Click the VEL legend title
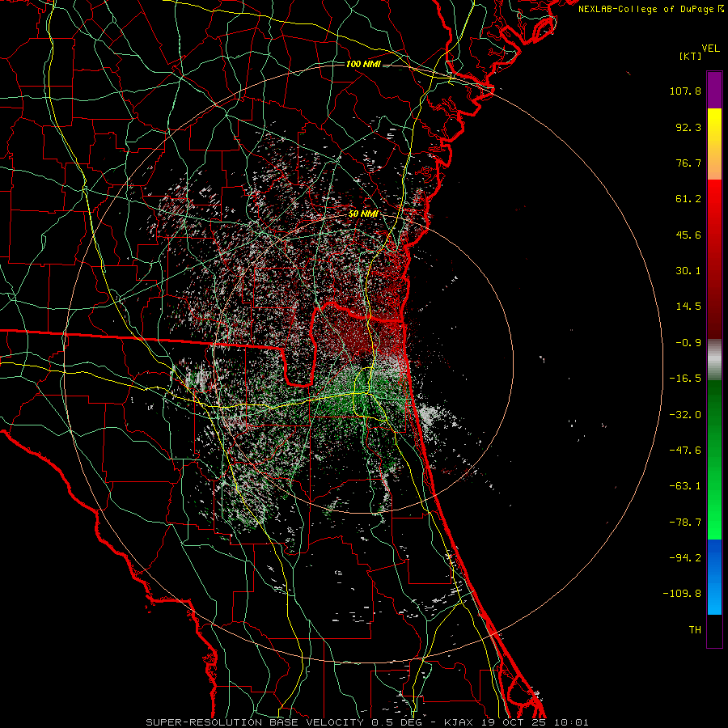 (x=710, y=49)
